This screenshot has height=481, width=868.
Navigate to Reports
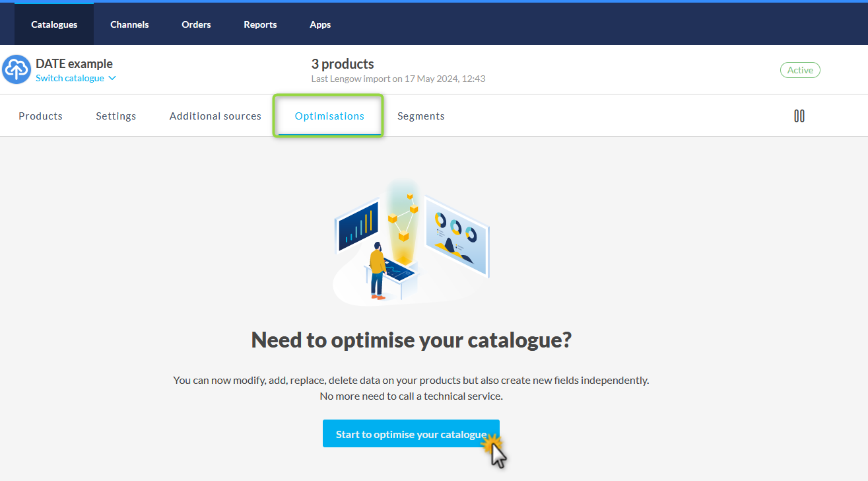(260, 24)
